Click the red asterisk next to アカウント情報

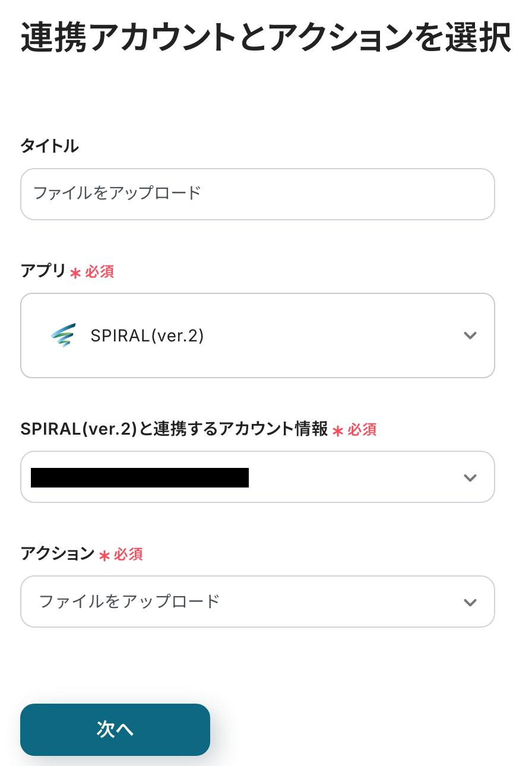coord(338,431)
